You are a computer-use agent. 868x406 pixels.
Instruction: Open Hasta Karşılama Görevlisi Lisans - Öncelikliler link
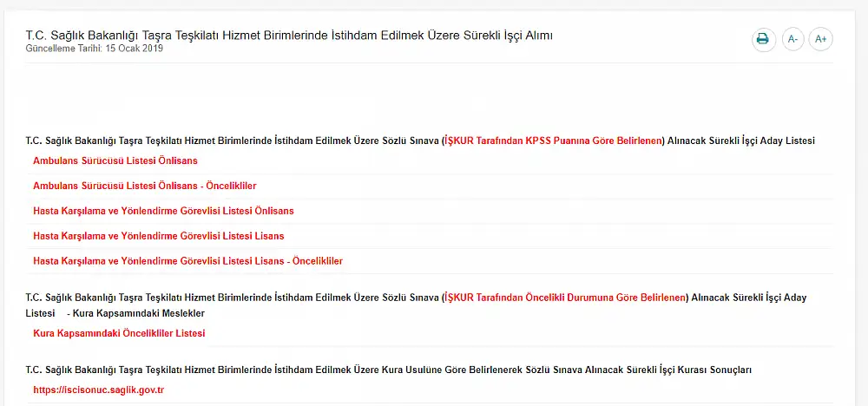click(x=187, y=260)
